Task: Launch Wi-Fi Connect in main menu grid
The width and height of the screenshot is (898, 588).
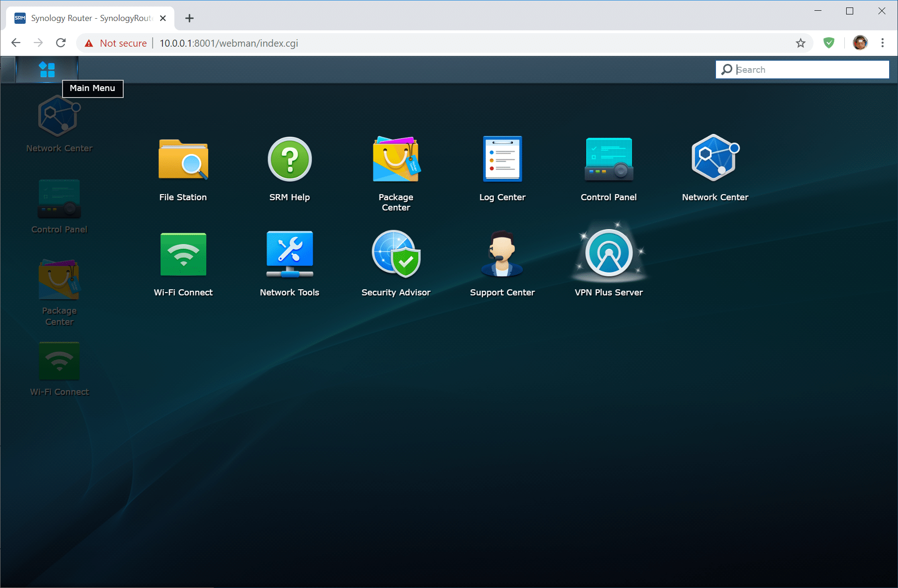Action: (x=183, y=264)
